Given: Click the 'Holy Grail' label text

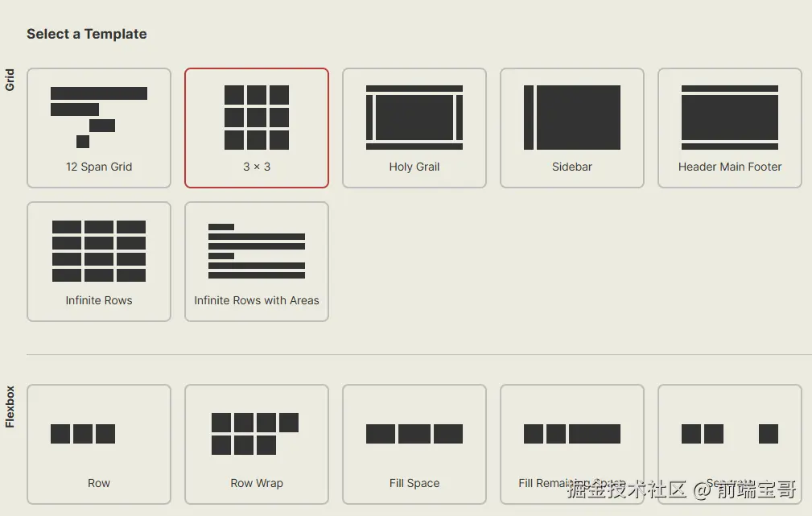Looking at the screenshot, I should (x=414, y=167).
